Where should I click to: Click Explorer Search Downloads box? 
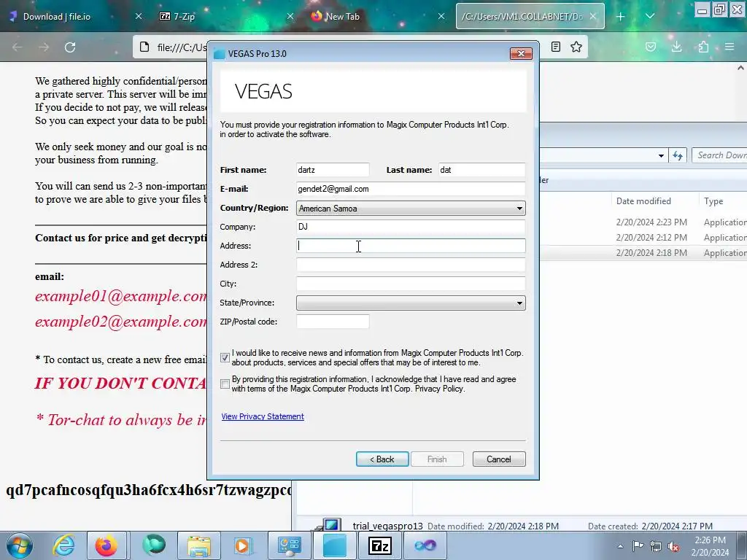(719, 155)
